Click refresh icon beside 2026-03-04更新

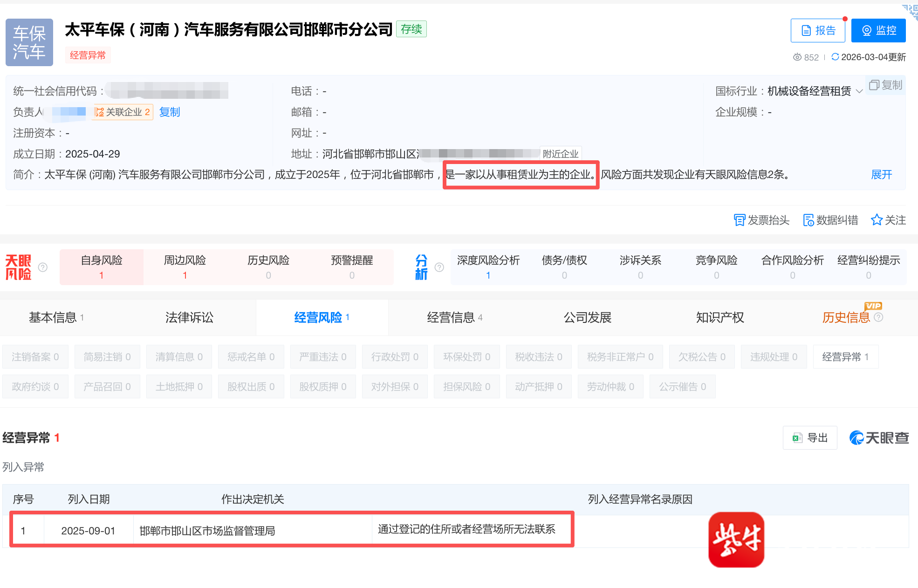pyautogui.click(x=835, y=57)
